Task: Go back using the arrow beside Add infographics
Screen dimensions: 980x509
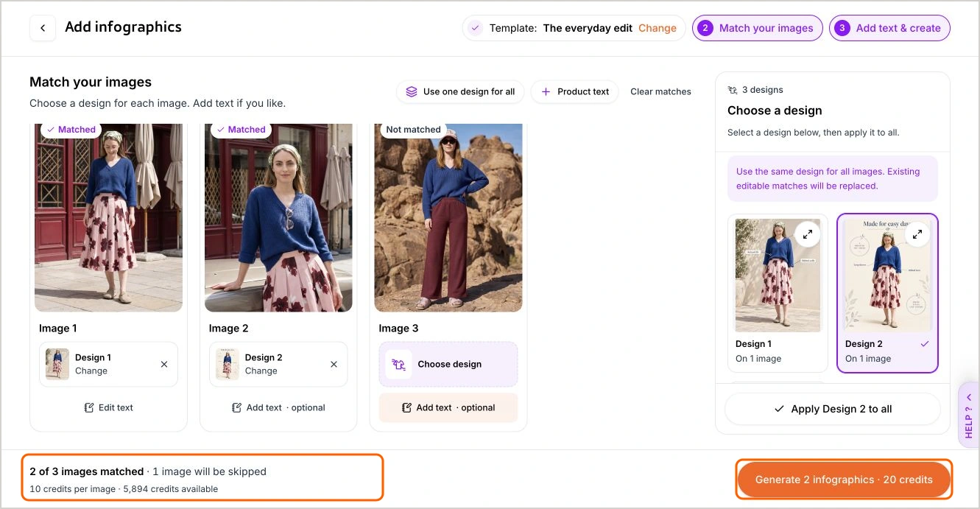Action: tap(43, 28)
